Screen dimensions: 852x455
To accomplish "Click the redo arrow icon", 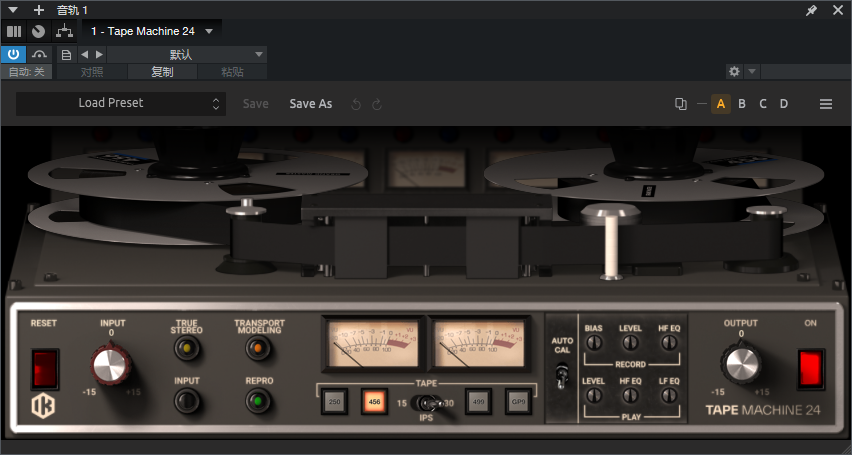I will coord(377,104).
